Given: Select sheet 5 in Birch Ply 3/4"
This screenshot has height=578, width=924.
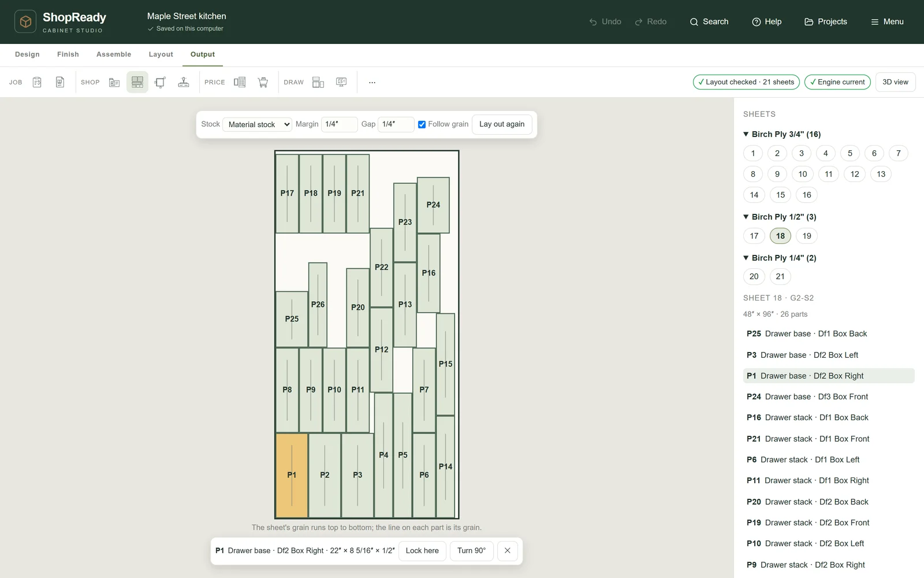Looking at the screenshot, I should (850, 153).
